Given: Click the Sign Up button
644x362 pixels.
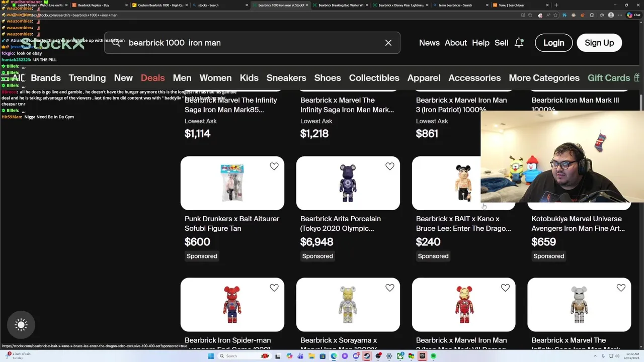Looking at the screenshot, I should (599, 43).
